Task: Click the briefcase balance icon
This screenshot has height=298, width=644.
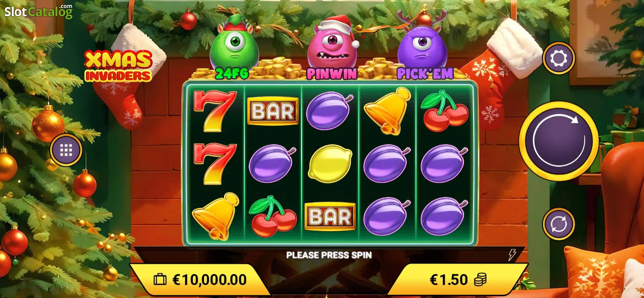Action: [x=160, y=279]
